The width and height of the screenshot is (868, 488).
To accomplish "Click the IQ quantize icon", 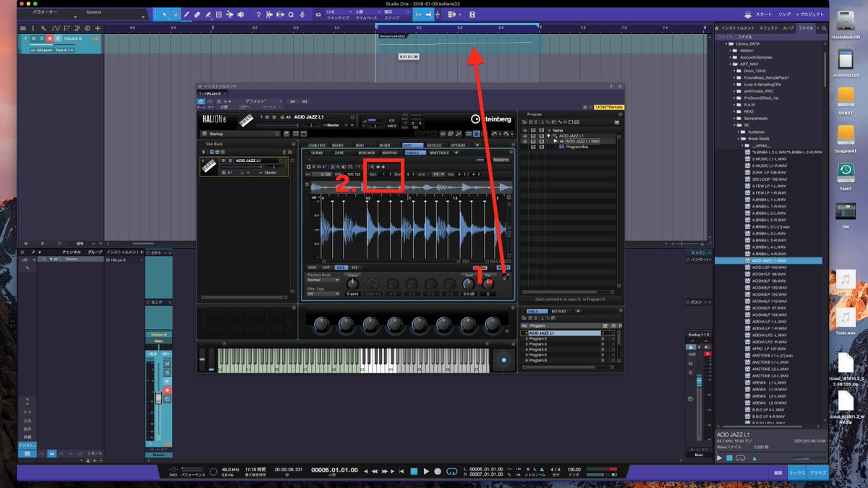I will [318, 14].
